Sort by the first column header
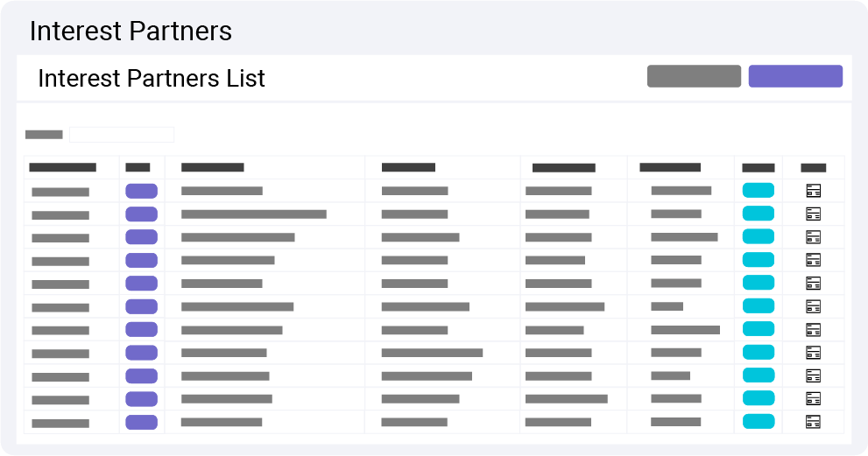The width and height of the screenshot is (868, 456). point(62,167)
